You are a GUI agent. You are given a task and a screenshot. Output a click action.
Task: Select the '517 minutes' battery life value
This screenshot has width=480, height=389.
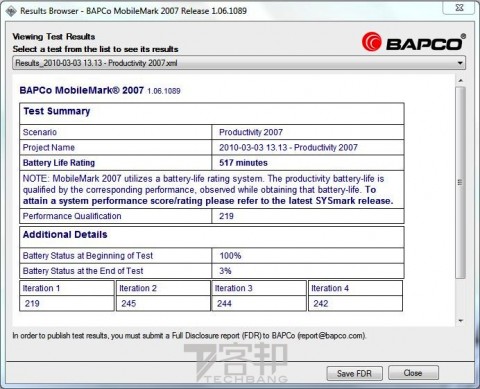[243, 163]
